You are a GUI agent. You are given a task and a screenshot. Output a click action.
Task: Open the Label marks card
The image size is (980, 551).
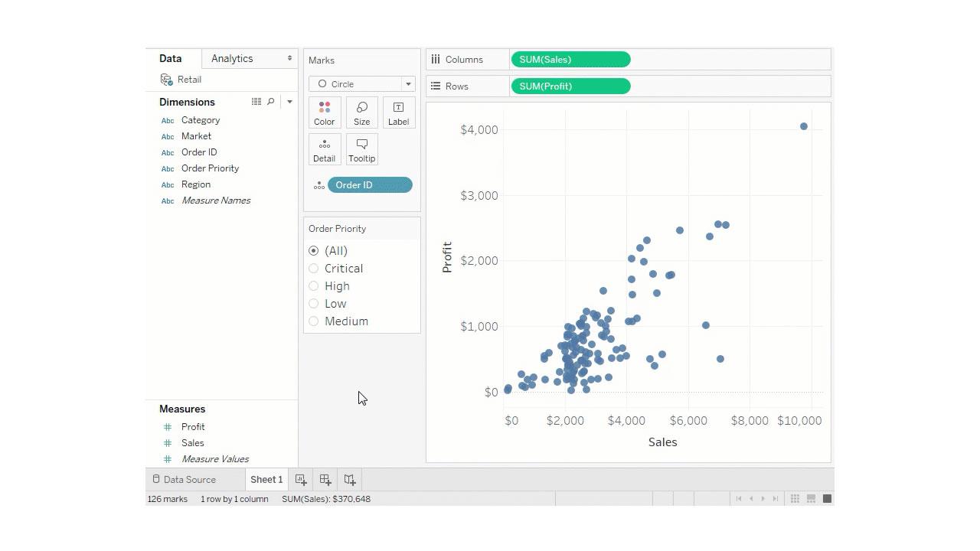tap(398, 112)
